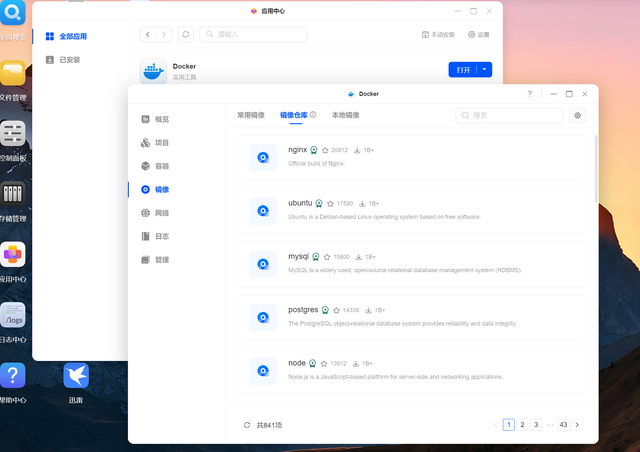
Task: Click the official badge next to nginx
Action: [313, 150]
